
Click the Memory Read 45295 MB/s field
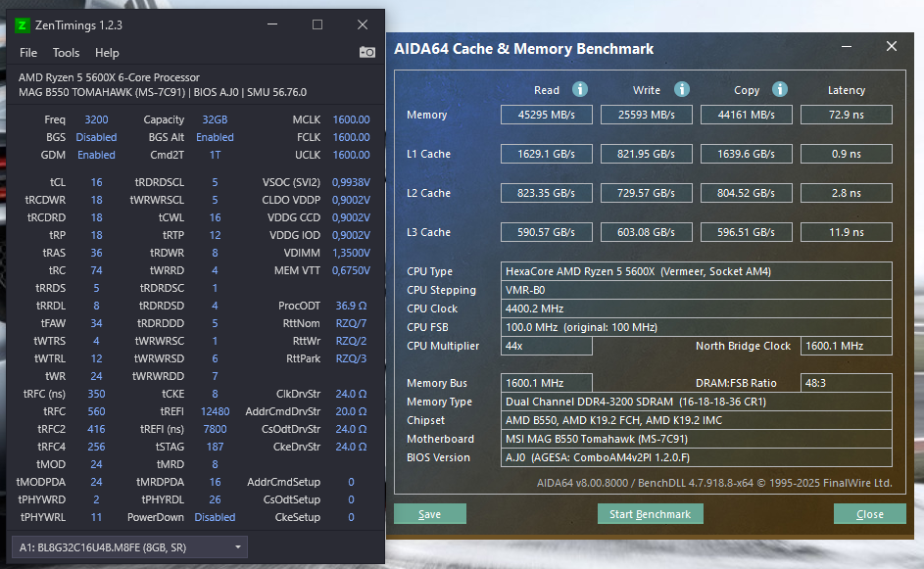click(x=546, y=115)
